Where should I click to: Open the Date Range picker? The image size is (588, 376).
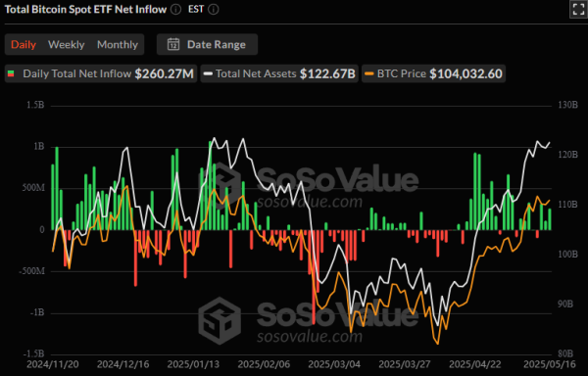207,44
